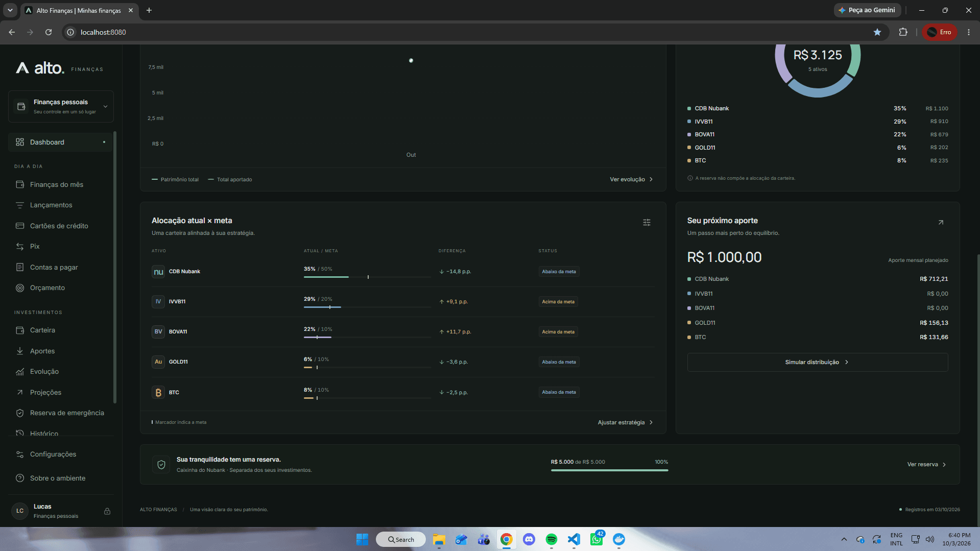Click the alto Finanças logo
The width and height of the screenshot is (980, 551).
(59, 68)
